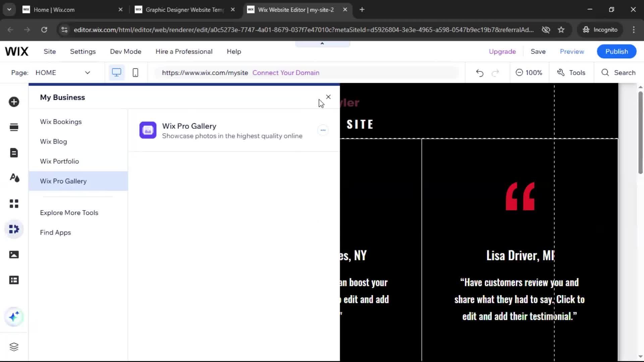Click the Redo arrow icon
Image resolution: width=644 pixels, height=362 pixels.
[495, 73]
